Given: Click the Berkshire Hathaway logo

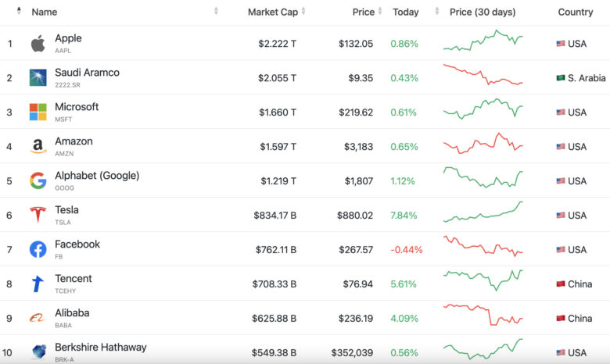Looking at the screenshot, I should [x=38, y=352].
